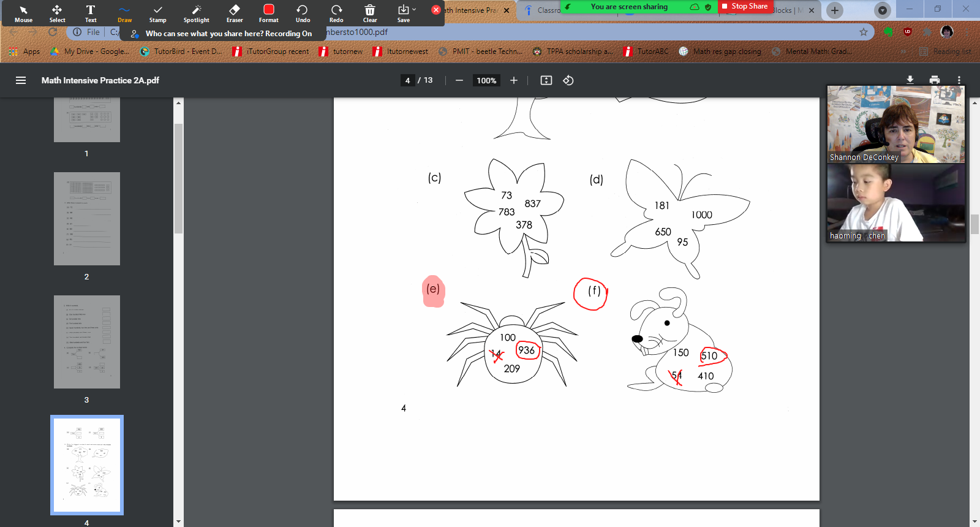Click the Stop Share button
Viewport: 980px width, 527px height.
745,6
